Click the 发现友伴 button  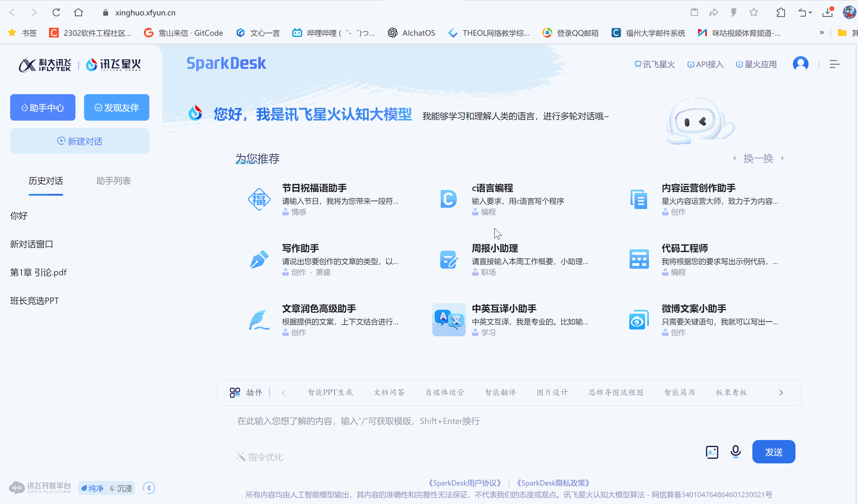(x=116, y=107)
